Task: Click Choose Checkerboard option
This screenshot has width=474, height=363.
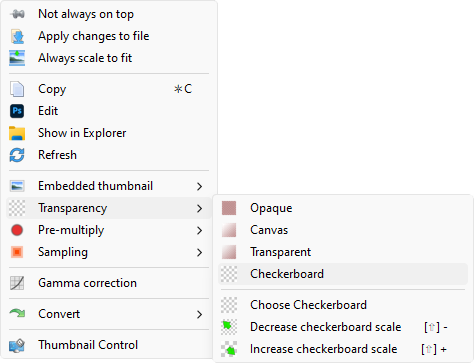Action: coord(343,305)
